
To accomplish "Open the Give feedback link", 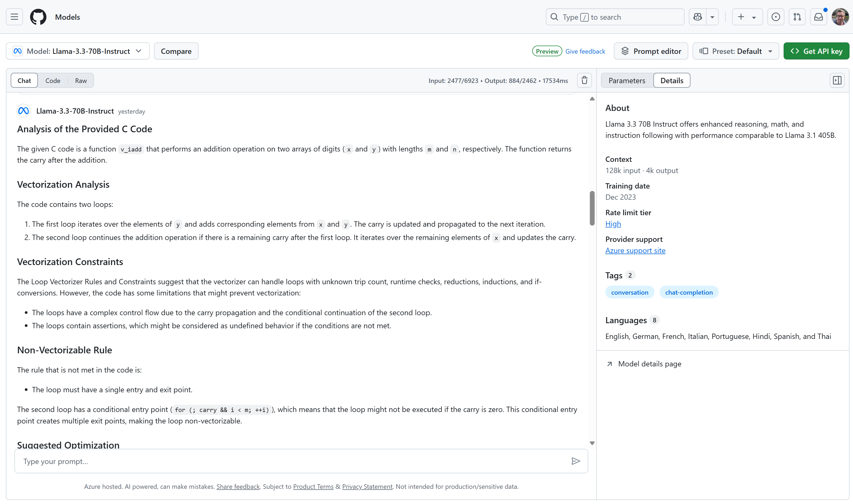I will [x=585, y=51].
